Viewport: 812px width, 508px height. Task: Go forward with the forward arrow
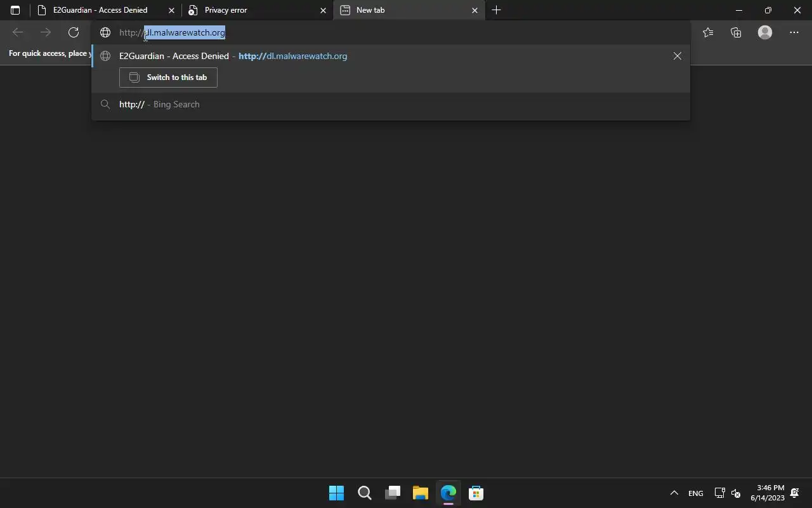click(46, 32)
